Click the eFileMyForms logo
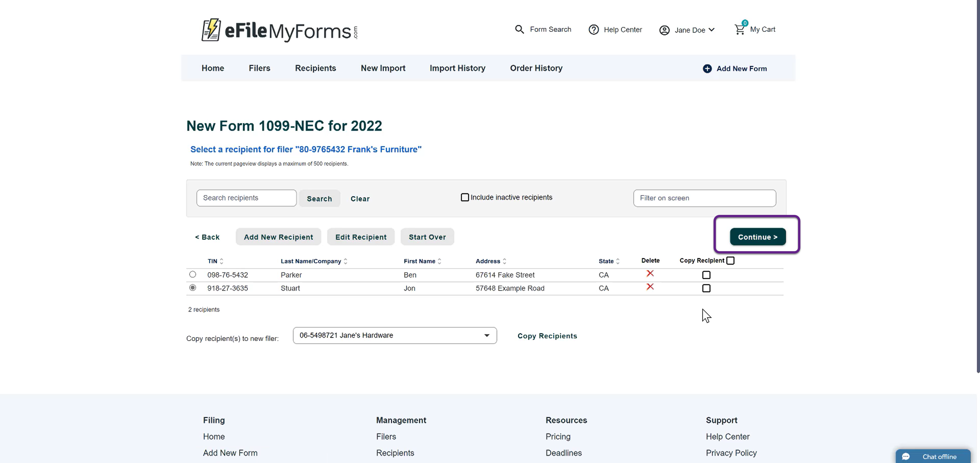 pyautogui.click(x=280, y=30)
